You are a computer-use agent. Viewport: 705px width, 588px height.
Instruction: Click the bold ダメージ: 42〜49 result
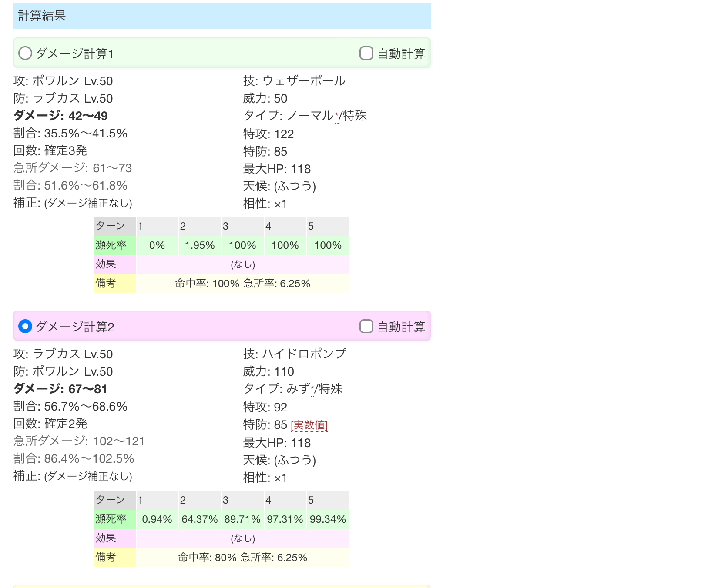60,116
